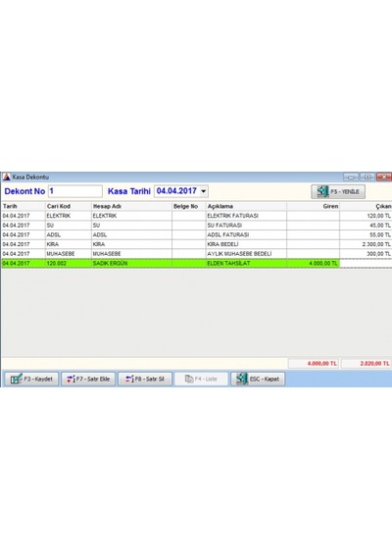This screenshot has width=392, height=559.
Task: Click the 120,00 TL Çıkan amount
Action: (x=366, y=216)
